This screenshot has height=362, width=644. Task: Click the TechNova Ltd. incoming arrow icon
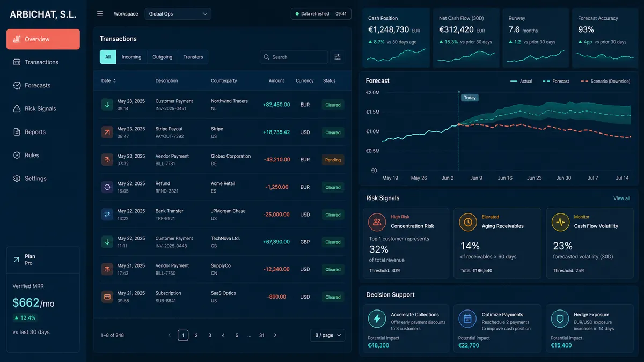coord(107,242)
